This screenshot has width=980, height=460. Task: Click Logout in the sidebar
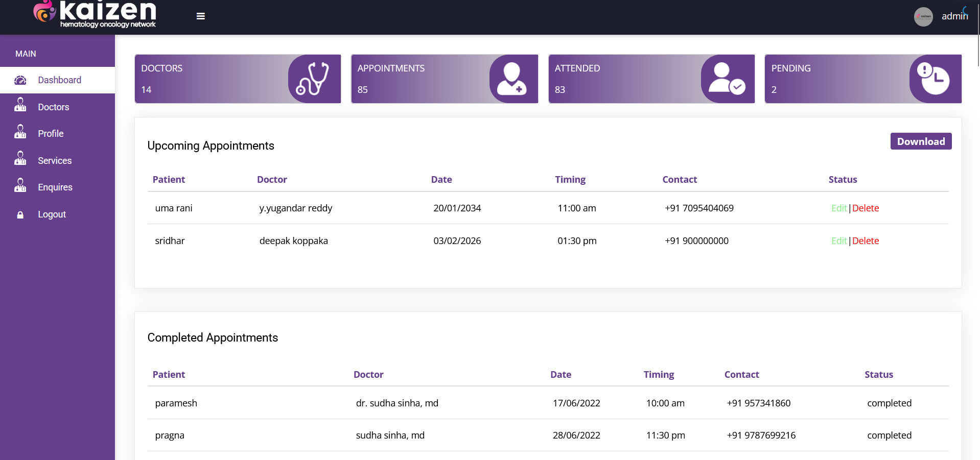pos(52,214)
